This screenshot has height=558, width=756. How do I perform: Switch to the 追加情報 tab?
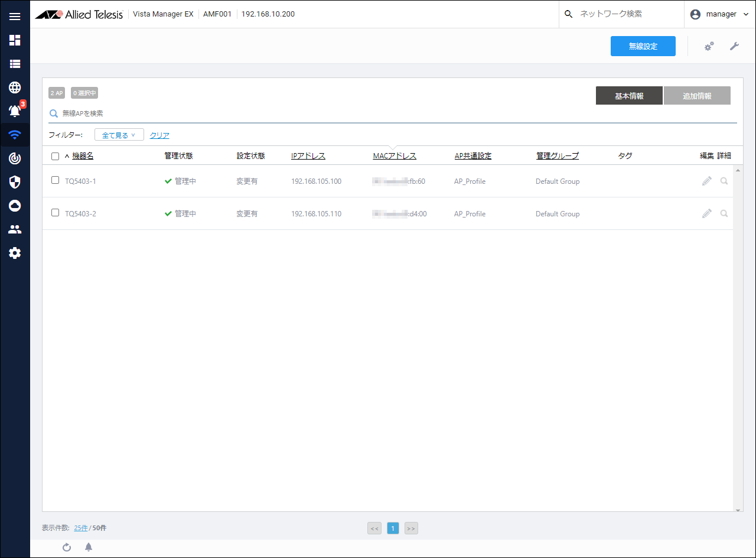point(697,96)
